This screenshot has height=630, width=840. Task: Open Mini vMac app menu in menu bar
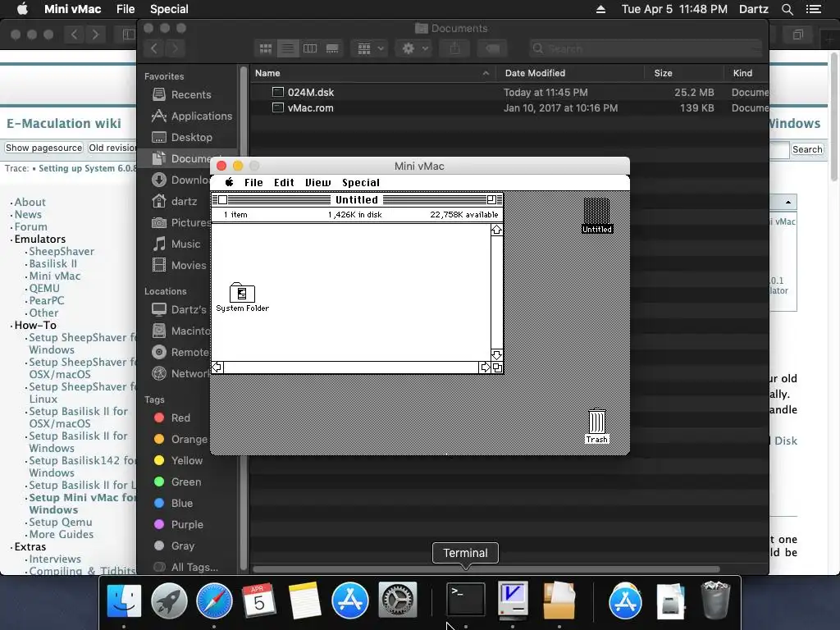(72, 9)
